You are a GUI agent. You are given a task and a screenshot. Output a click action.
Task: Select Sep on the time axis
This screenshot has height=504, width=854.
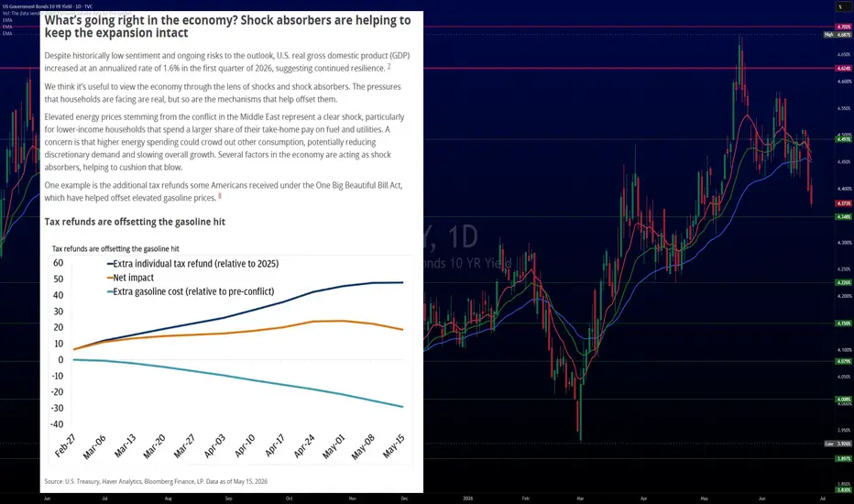tap(229, 498)
